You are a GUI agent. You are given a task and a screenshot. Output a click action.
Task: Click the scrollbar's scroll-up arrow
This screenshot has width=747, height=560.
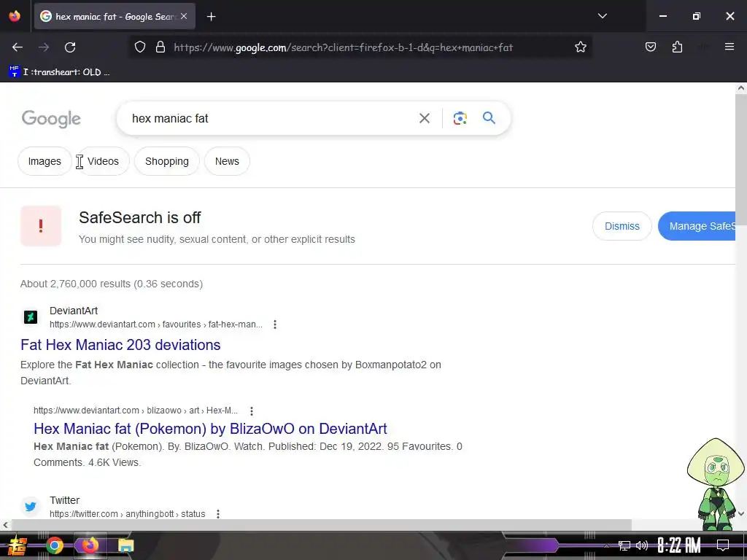741,88
